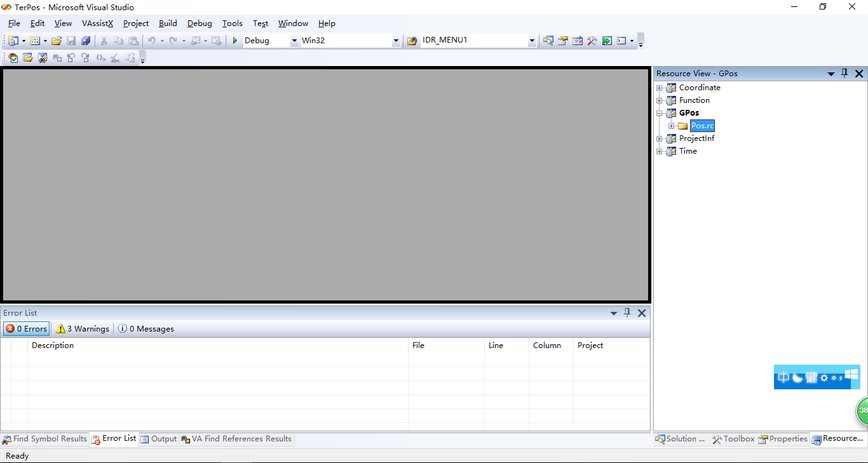
Task: Switch to the Properties tab
Action: tap(783, 439)
